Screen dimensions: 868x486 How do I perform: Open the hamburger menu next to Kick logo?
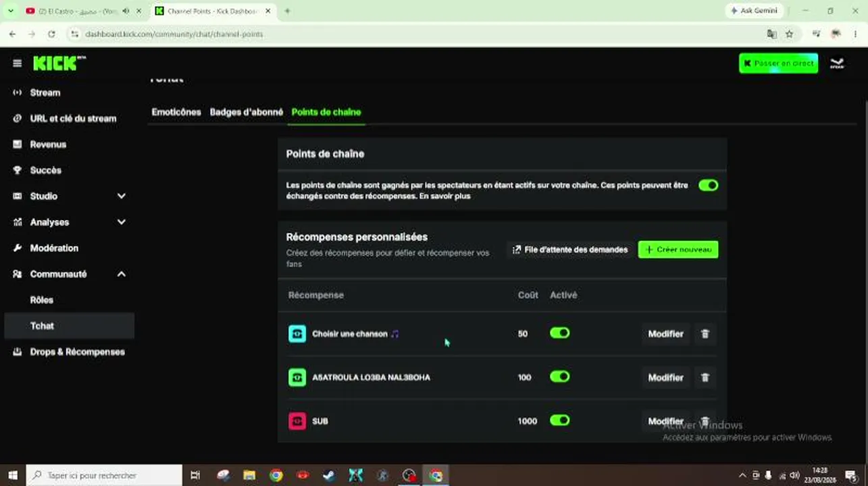pyautogui.click(x=17, y=63)
